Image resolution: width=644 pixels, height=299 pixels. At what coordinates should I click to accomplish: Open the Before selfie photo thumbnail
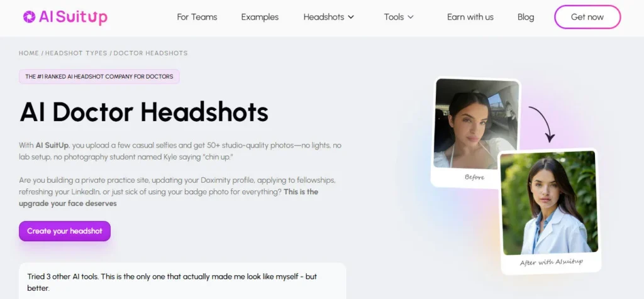(x=476, y=133)
